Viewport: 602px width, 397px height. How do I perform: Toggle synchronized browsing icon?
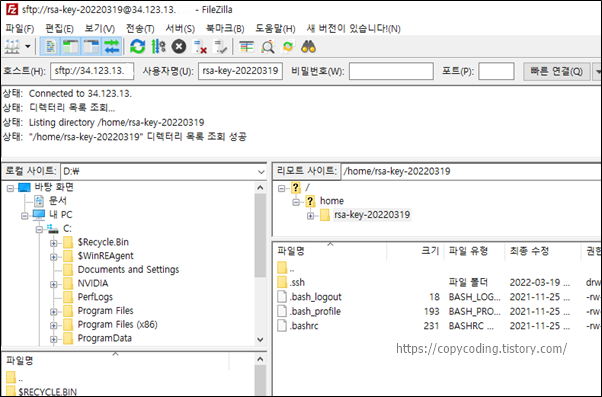coord(288,47)
